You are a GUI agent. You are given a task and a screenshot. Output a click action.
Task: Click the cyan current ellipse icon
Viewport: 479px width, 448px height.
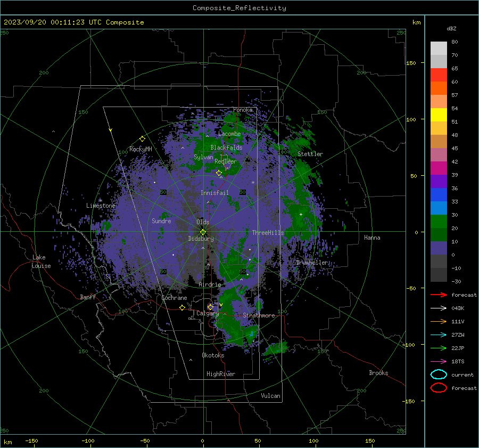[439, 374]
